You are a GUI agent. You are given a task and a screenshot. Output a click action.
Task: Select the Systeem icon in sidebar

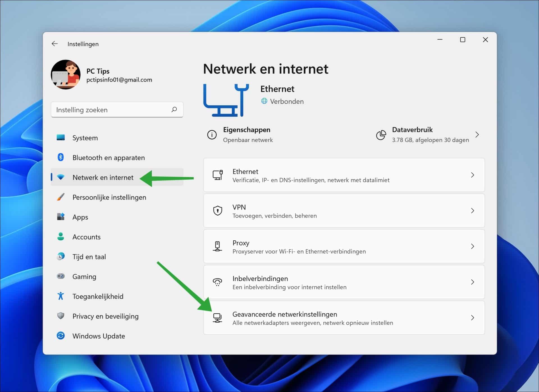[61, 138]
